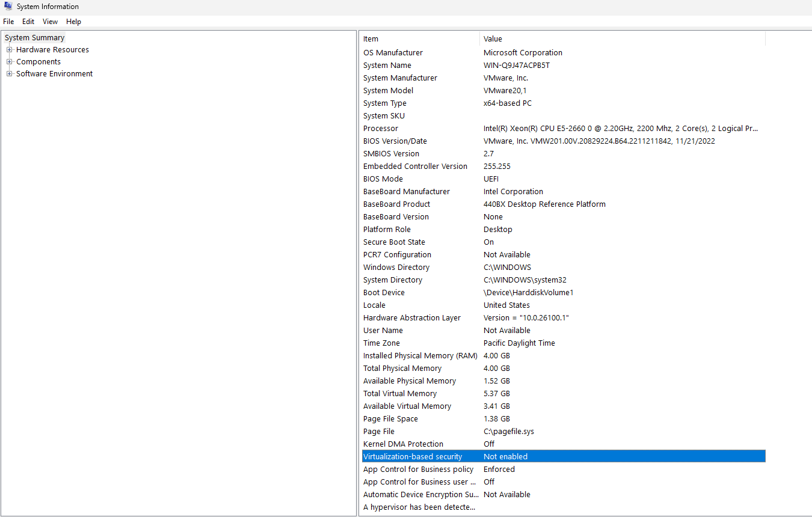Screen dimensions: 812x517
Task: Select the User Name row
Action: point(564,331)
